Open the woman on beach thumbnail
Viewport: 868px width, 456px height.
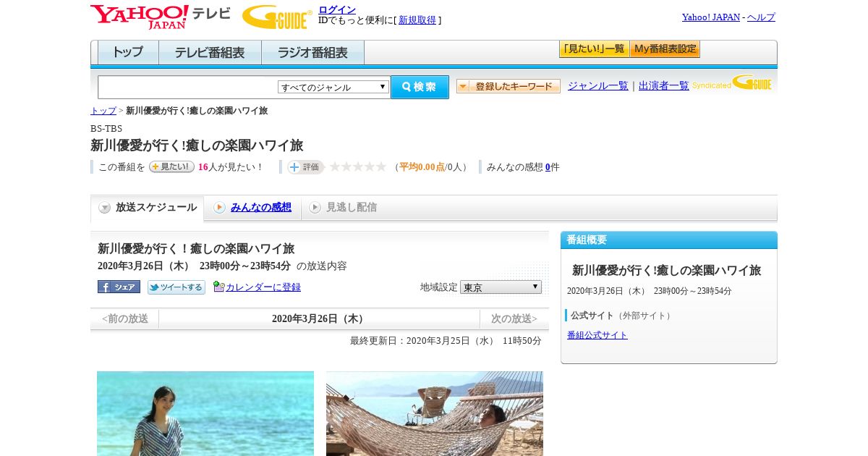click(205, 413)
